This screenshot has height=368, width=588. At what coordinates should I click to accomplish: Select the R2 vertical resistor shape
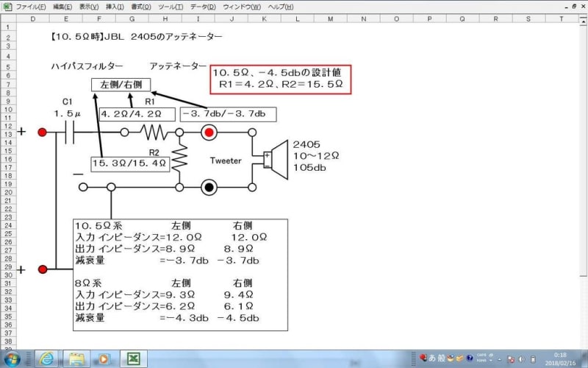(179, 159)
